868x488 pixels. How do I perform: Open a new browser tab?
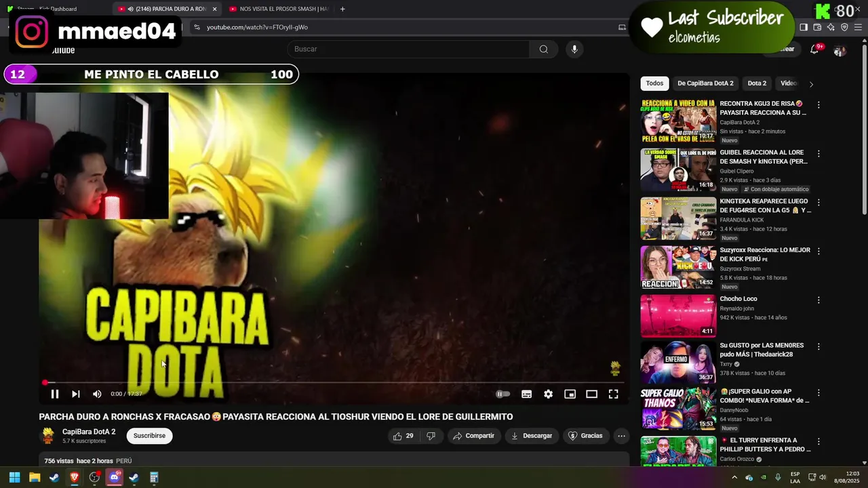click(342, 9)
